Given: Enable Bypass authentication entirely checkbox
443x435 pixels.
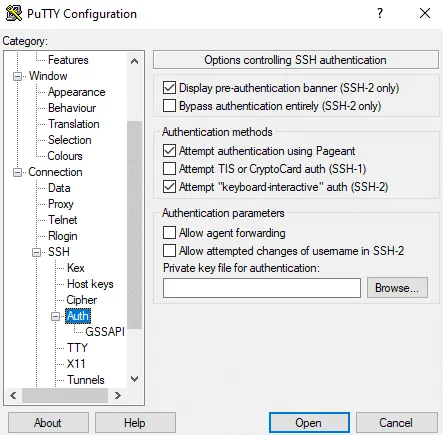Looking at the screenshot, I should point(169,106).
